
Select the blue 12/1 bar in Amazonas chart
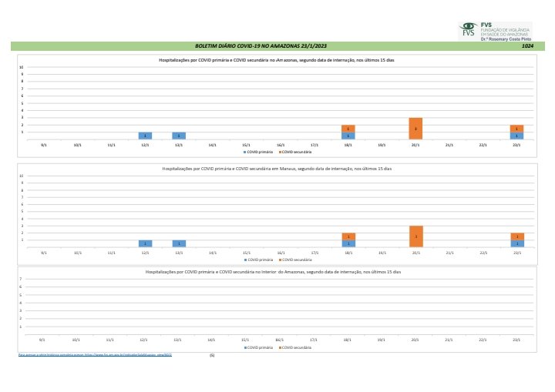pos(145,136)
